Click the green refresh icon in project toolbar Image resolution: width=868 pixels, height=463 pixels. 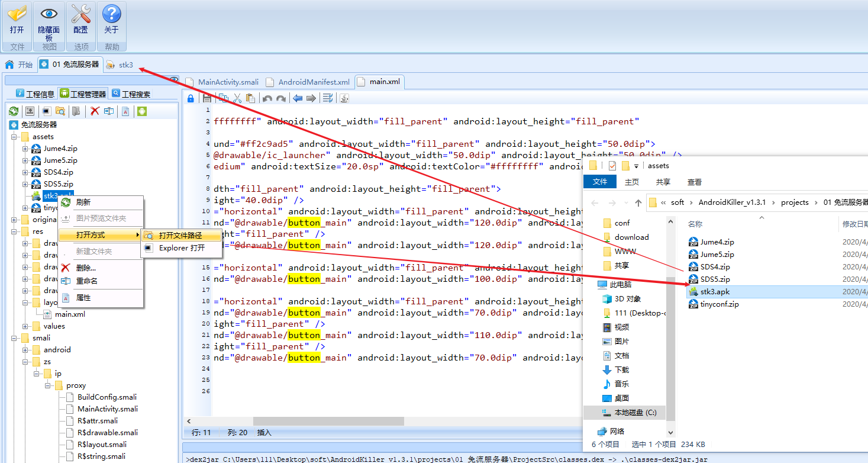14,111
